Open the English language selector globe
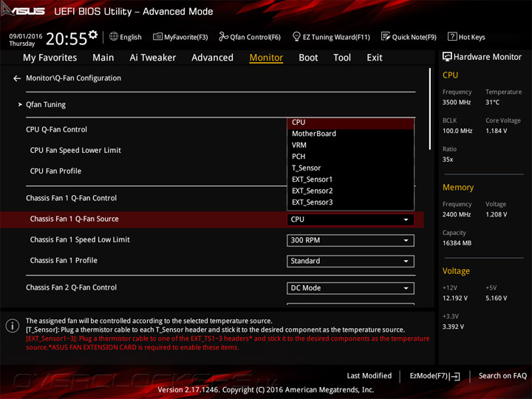The width and height of the screenshot is (532, 399). click(125, 37)
